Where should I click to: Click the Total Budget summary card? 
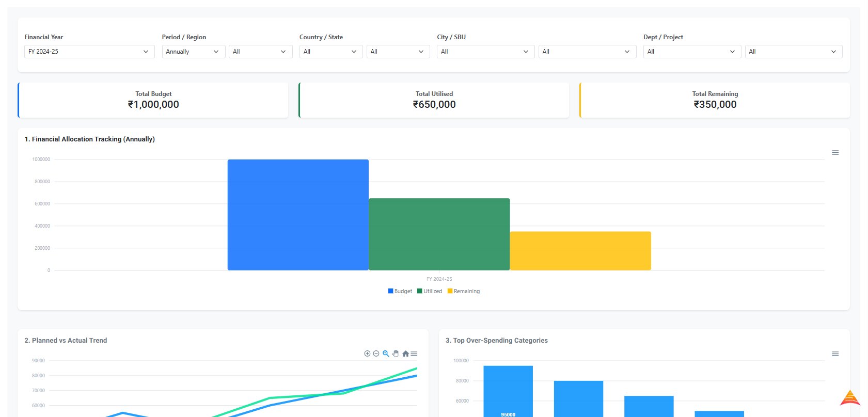click(153, 100)
